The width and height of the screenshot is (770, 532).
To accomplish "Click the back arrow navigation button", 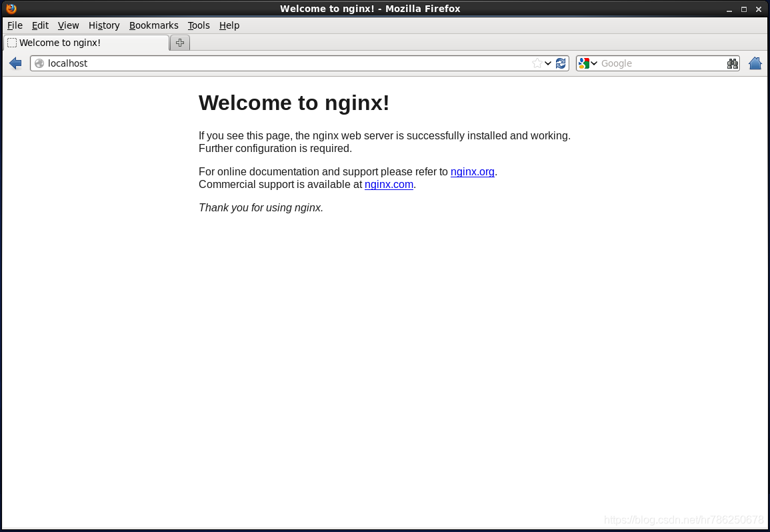I will [x=15, y=63].
